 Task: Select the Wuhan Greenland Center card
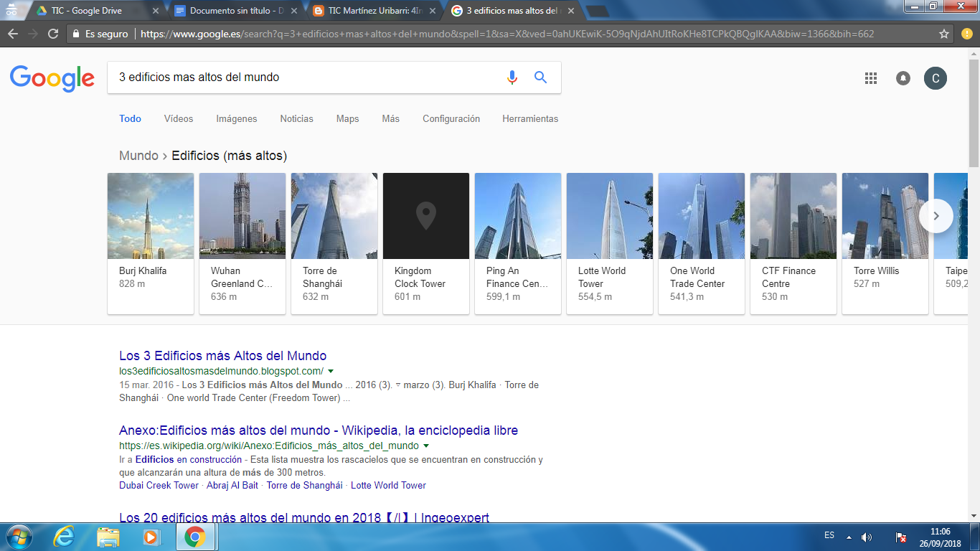pos(242,243)
